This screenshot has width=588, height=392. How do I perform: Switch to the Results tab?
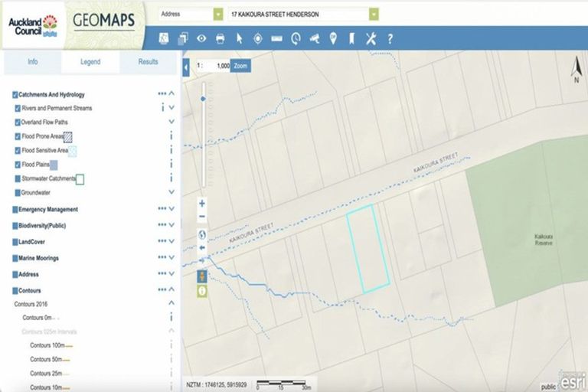pos(149,62)
